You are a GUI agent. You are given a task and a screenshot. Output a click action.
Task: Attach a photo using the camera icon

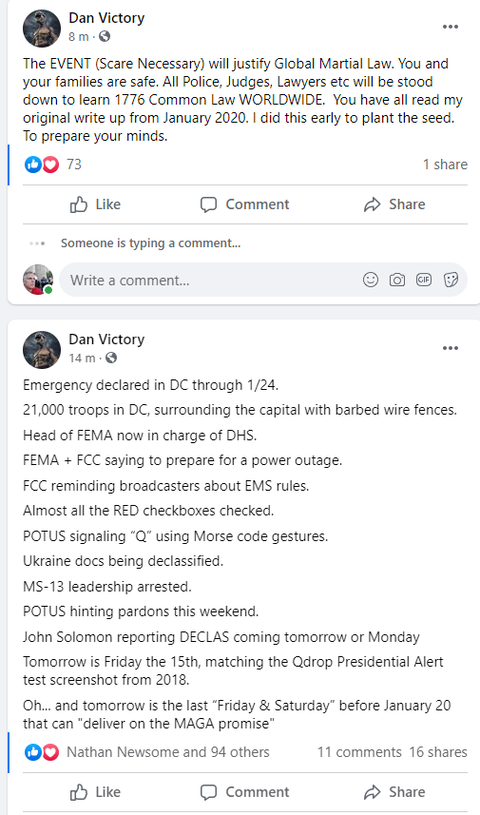tap(397, 280)
